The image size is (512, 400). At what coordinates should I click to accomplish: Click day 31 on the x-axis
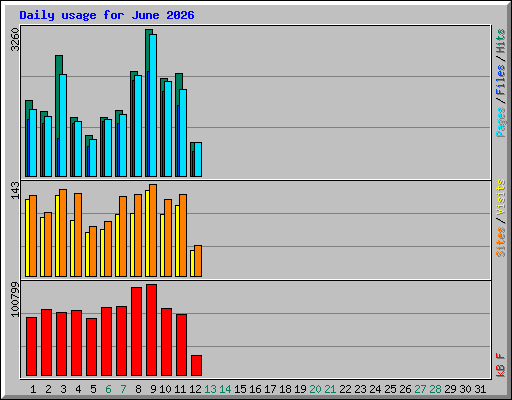tap(480, 389)
